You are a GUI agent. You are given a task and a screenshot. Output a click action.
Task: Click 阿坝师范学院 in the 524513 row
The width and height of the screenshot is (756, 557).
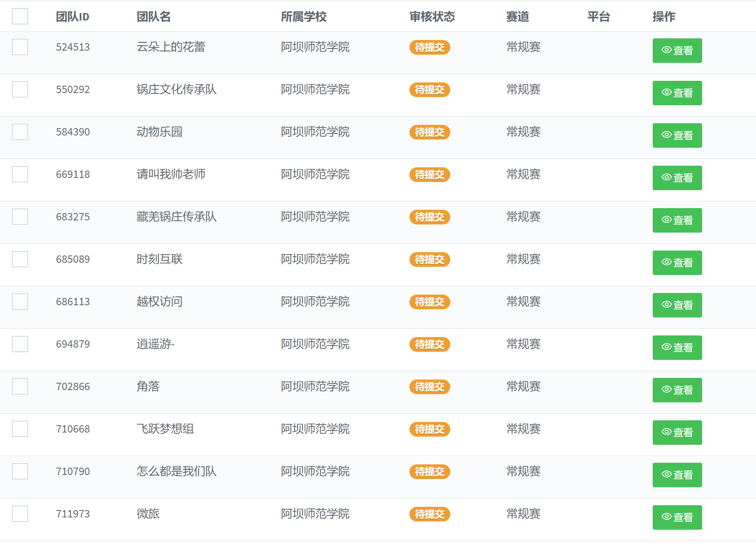(x=315, y=47)
